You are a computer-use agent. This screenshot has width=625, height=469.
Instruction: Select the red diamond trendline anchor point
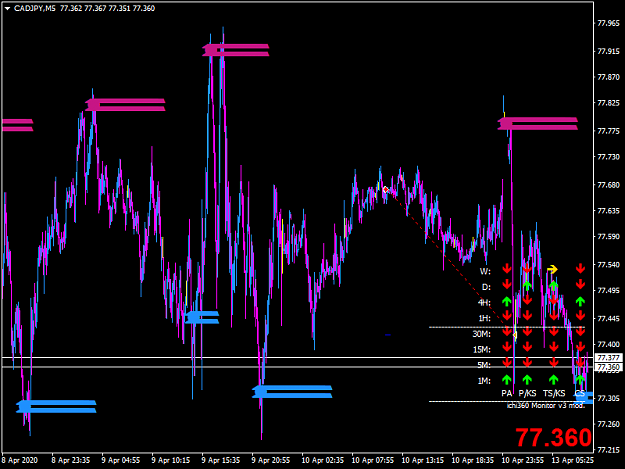pyautogui.click(x=385, y=190)
